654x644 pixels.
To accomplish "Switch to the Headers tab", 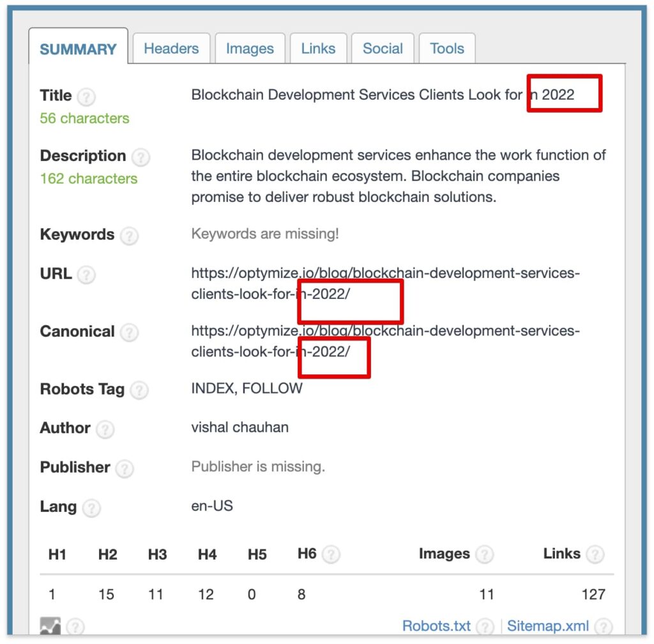I will (171, 49).
